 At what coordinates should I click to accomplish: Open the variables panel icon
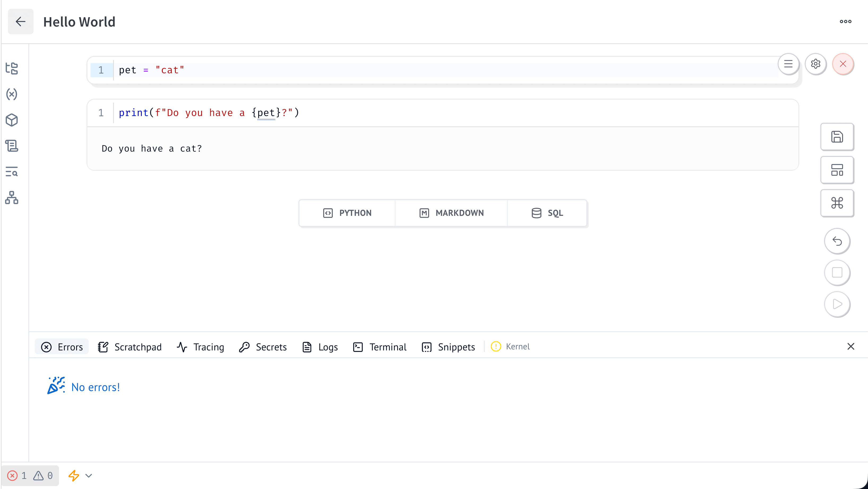click(x=12, y=94)
